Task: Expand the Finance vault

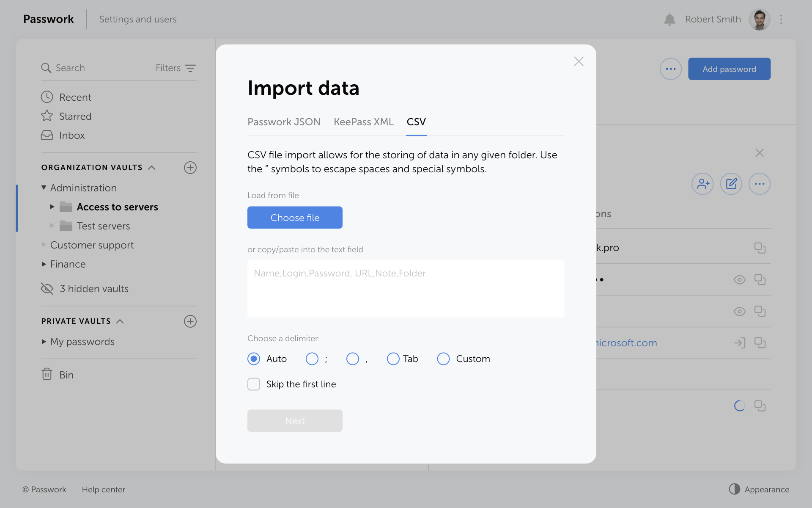Action: point(44,264)
